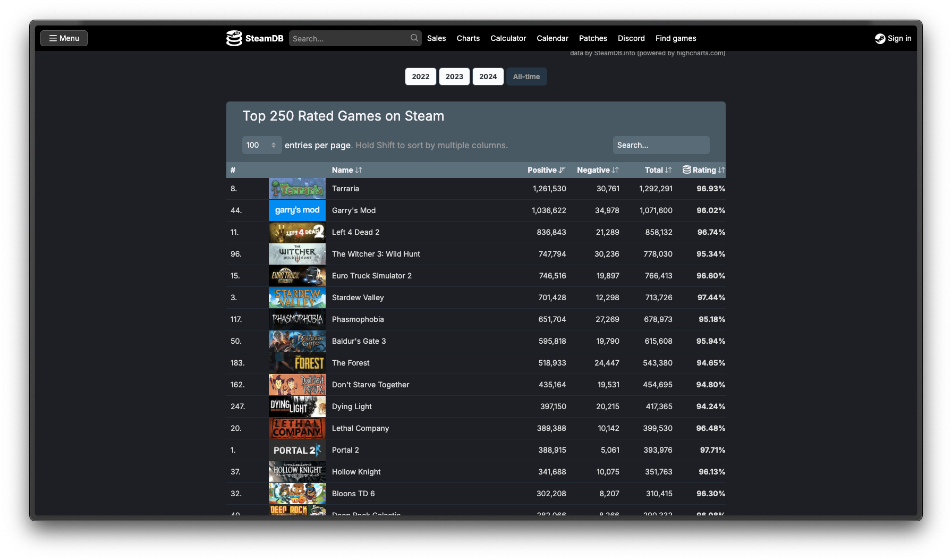952x560 pixels.
Task: Click Baldur's Gate 3 total 615,608
Action: tap(658, 341)
